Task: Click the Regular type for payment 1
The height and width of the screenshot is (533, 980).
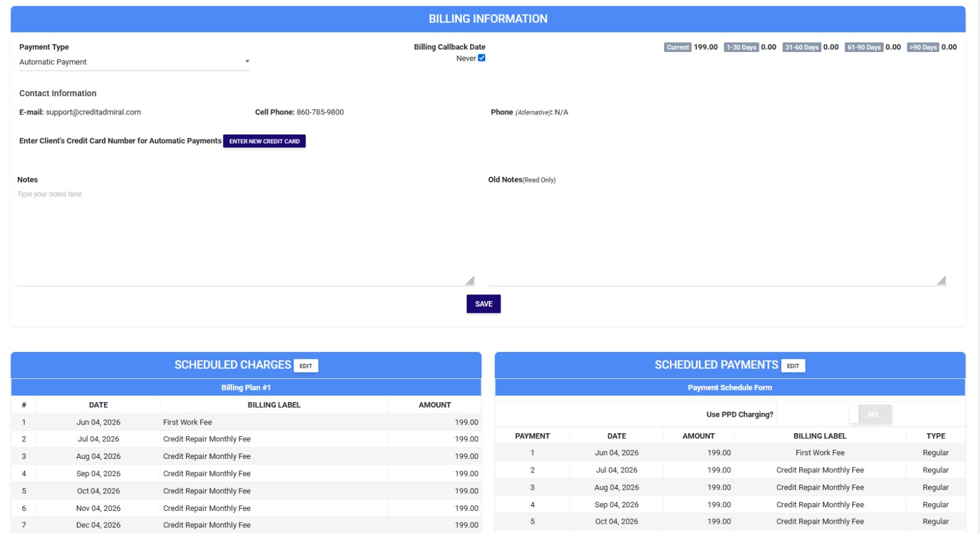Action: point(935,453)
